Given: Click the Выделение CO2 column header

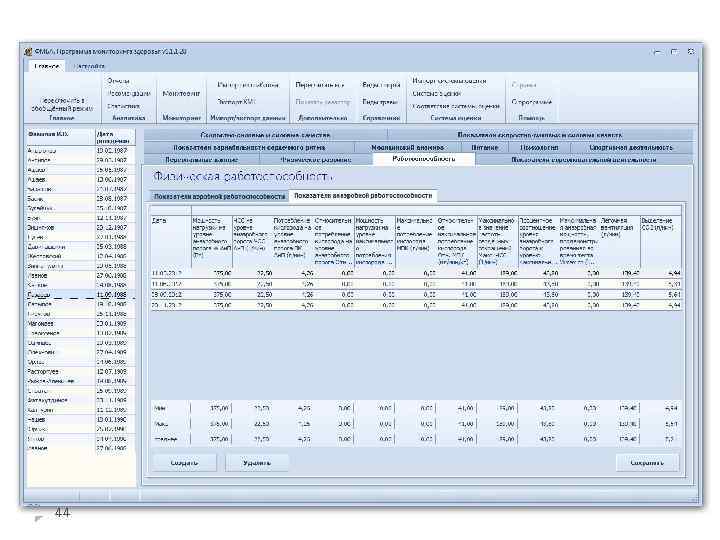Looking at the screenshot, I should pyautogui.click(x=661, y=241).
